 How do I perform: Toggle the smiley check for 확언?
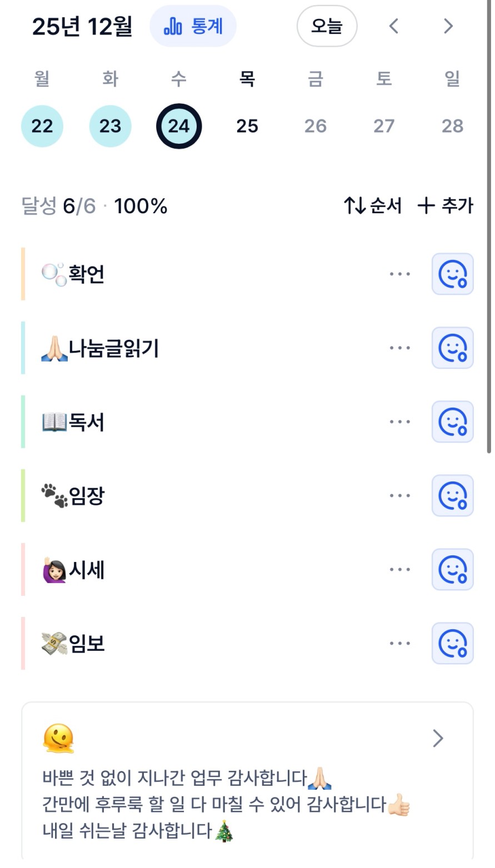coord(452,274)
